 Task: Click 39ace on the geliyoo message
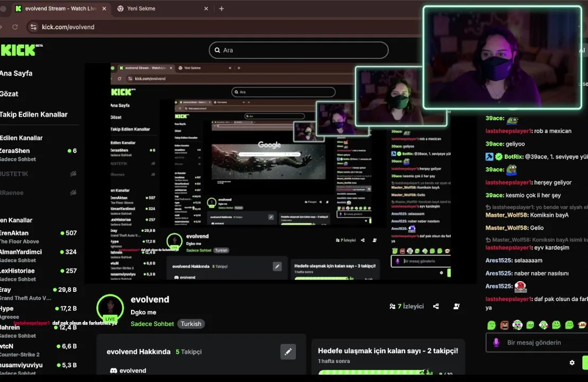[495, 144]
